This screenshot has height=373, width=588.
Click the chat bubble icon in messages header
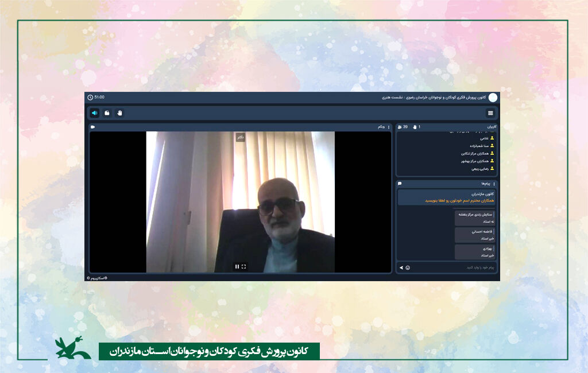tap(400, 184)
